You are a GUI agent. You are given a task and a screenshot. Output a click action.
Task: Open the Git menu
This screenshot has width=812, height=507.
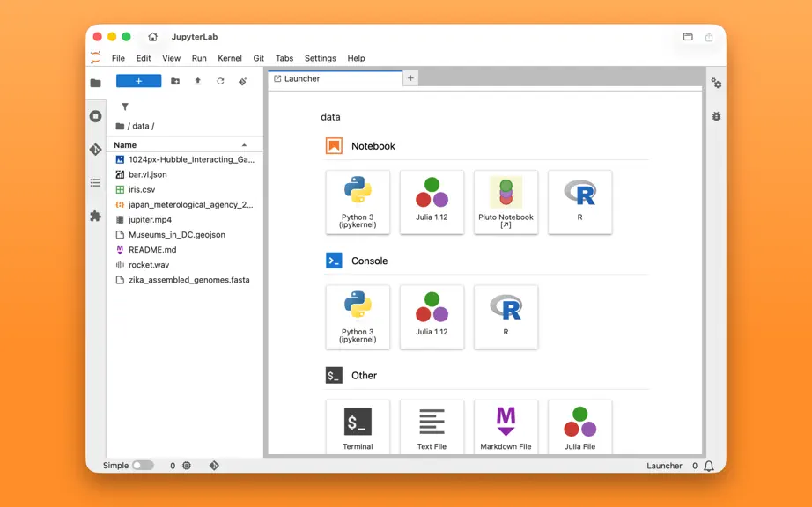258,58
